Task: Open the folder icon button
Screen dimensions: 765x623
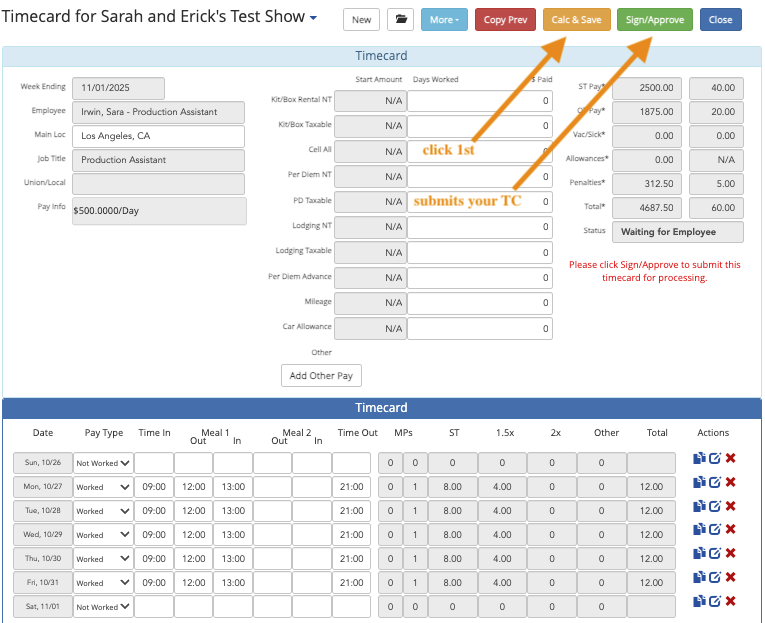Action: point(401,20)
